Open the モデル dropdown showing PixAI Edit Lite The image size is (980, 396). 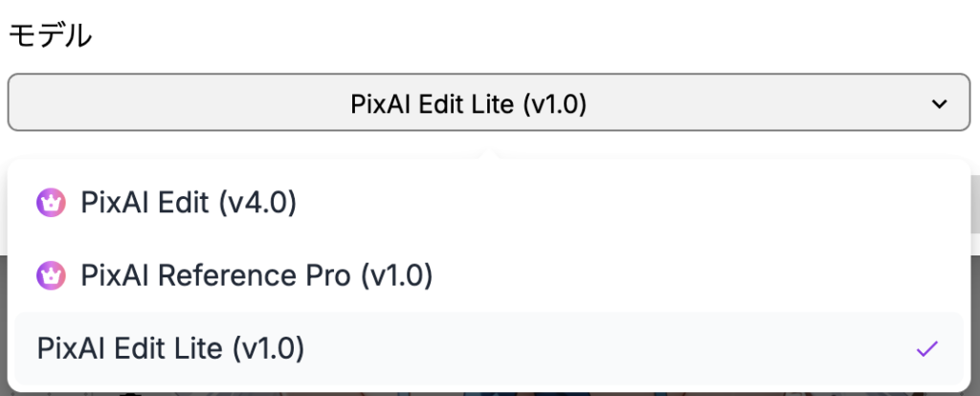click(488, 102)
